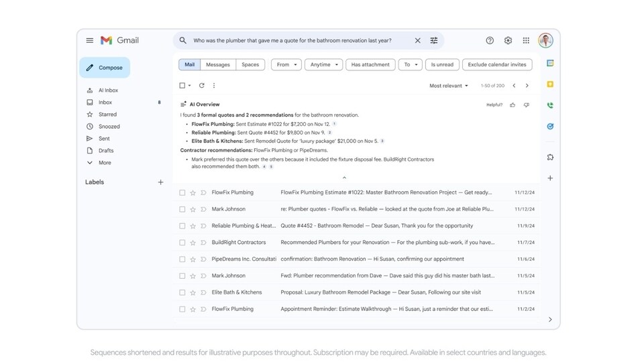Switch to Spaces tab
Image resolution: width=644 pixels, height=362 pixels.
tap(250, 64)
